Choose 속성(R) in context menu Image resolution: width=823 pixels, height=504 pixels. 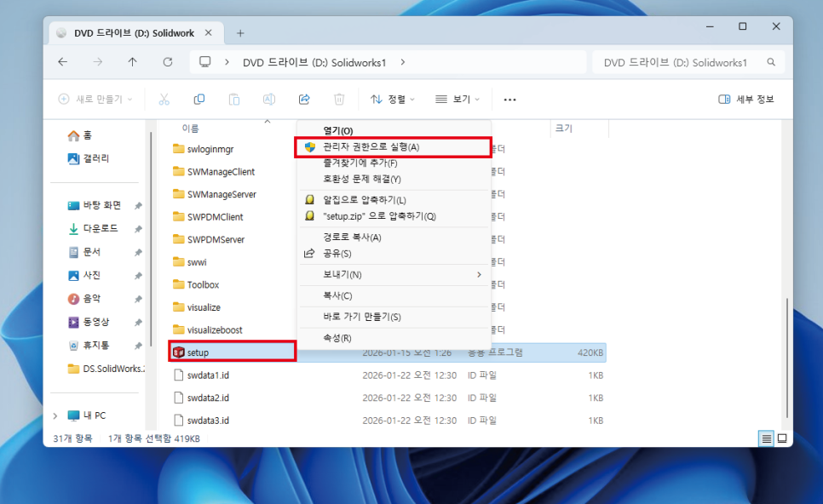click(x=394, y=338)
